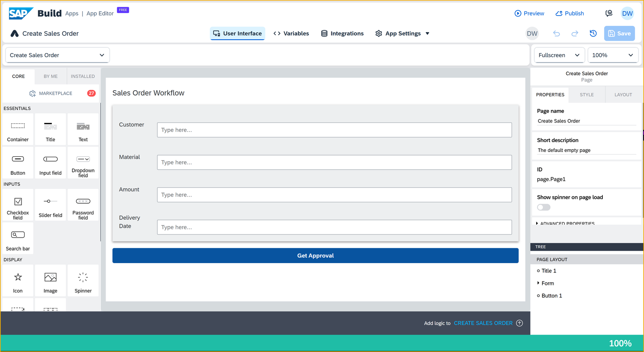Click the Material input field
The width and height of the screenshot is (644, 352).
point(334,162)
